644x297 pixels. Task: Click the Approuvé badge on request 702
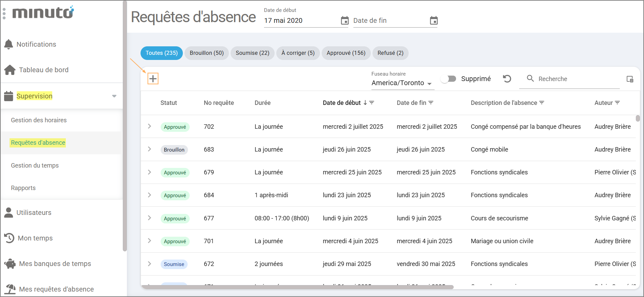click(175, 127)
